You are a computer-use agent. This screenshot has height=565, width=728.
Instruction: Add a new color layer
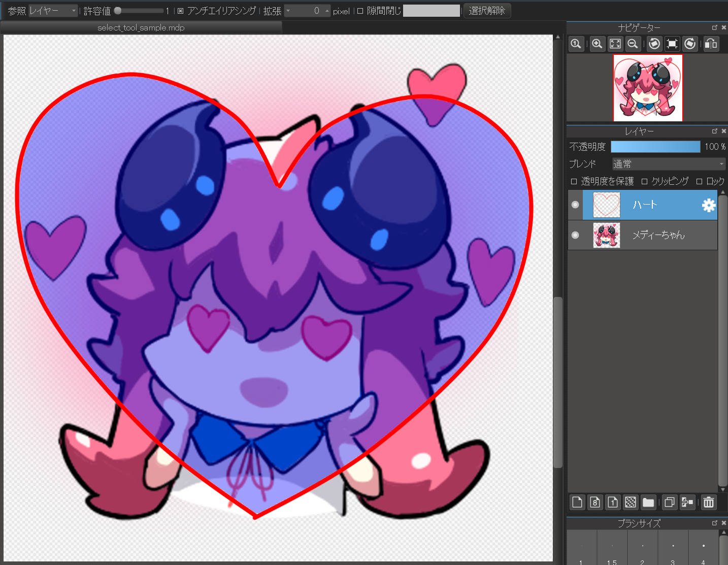pos(577,502)
